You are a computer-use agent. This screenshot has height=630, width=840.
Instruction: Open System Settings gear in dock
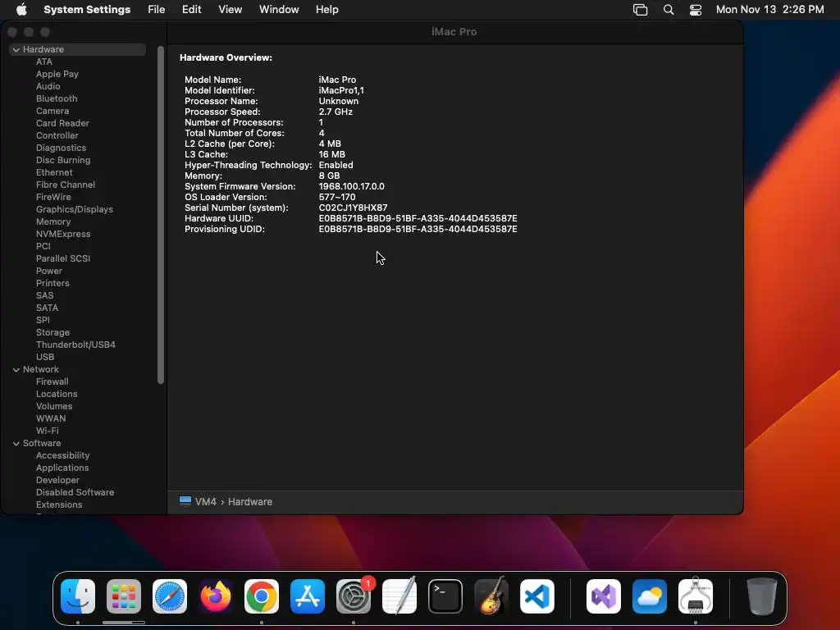354,596
